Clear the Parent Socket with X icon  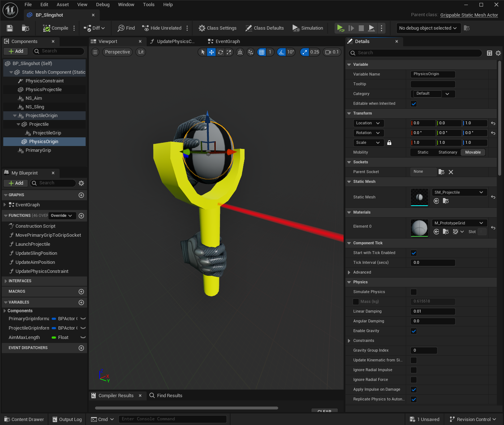(x=451, y=172)
